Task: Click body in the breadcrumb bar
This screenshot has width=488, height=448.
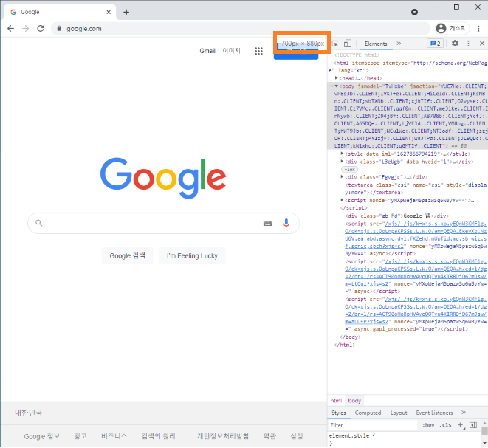Action: tap(354, 401)
